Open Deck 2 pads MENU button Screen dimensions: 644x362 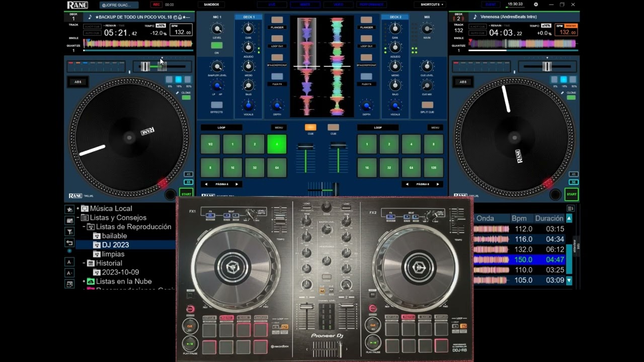[x=436, y=128]
